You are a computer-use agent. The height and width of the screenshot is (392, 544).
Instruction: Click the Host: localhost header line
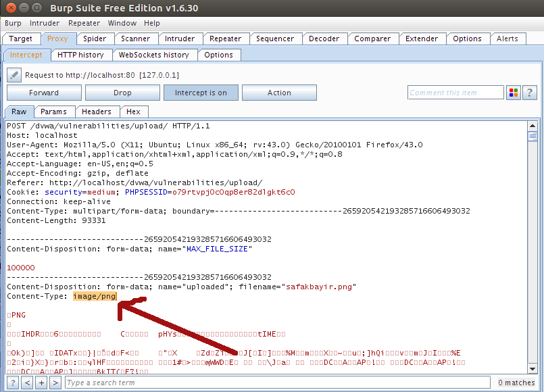[42, 135]
